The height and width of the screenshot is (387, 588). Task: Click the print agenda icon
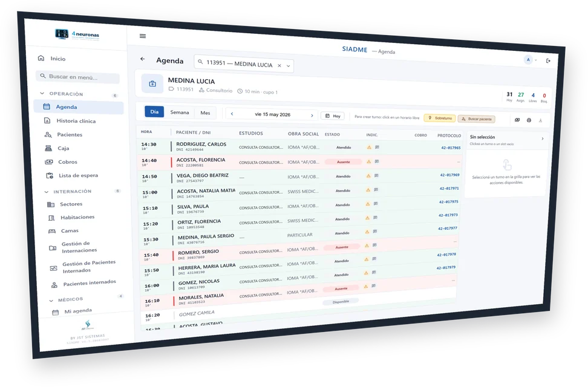pos(529,120)
